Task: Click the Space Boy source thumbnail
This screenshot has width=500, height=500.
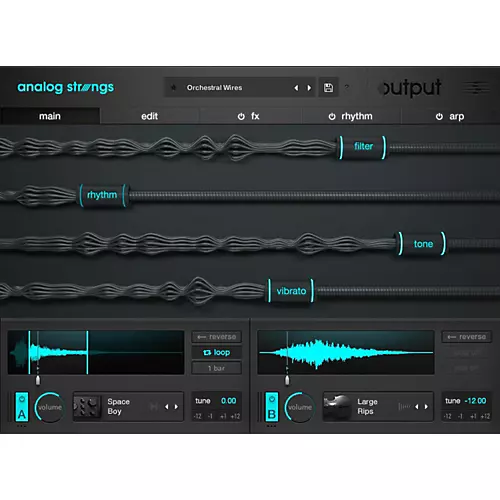Action: (87, 407)
